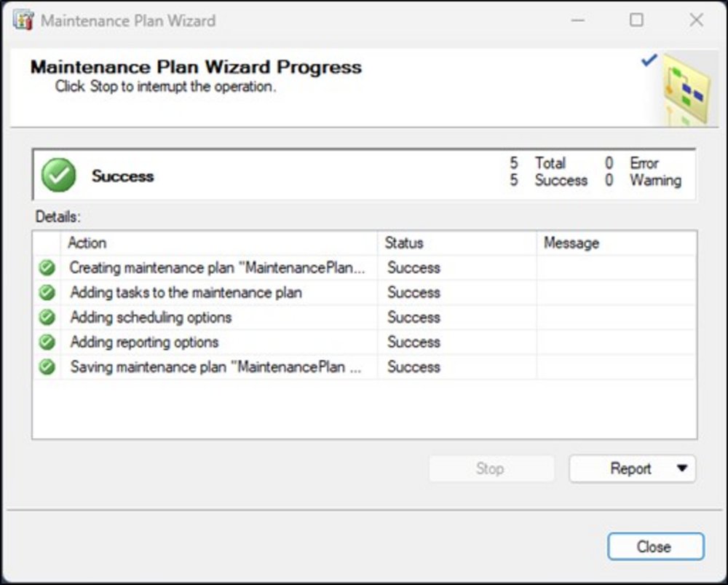Click green check icon beside Adding scheduling options

(47, 318)
